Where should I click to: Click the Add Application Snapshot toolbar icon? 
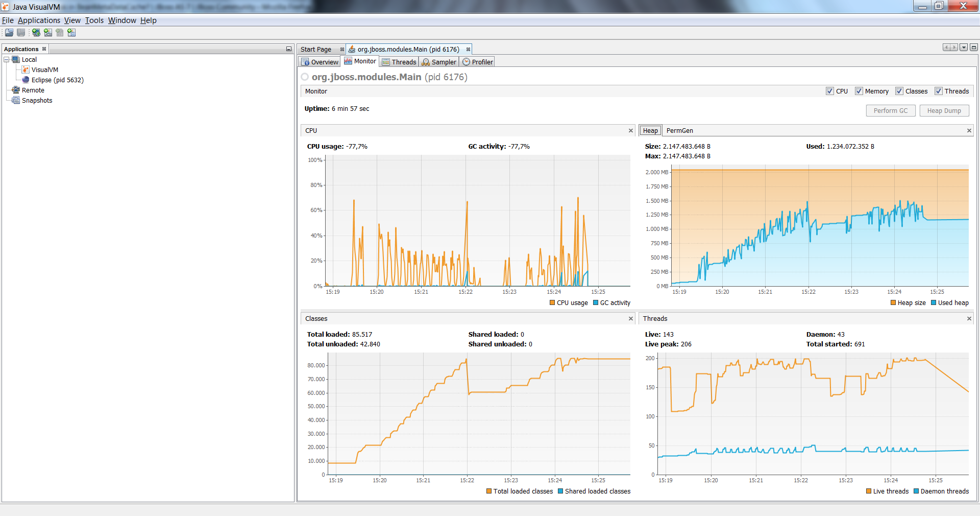tap(71, 33)
